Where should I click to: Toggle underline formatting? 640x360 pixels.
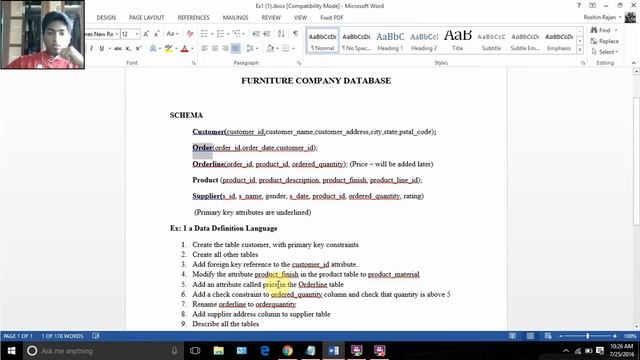(101, 48)
